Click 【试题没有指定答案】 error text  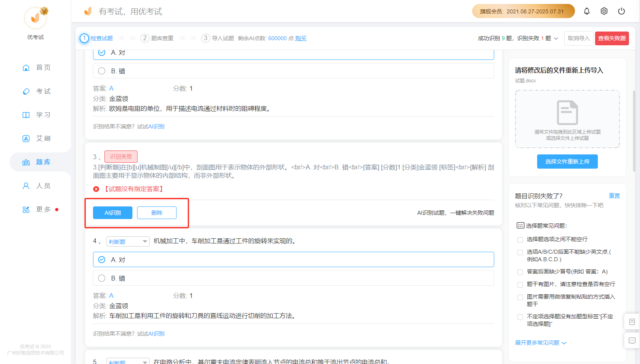(x=134, y=189)
